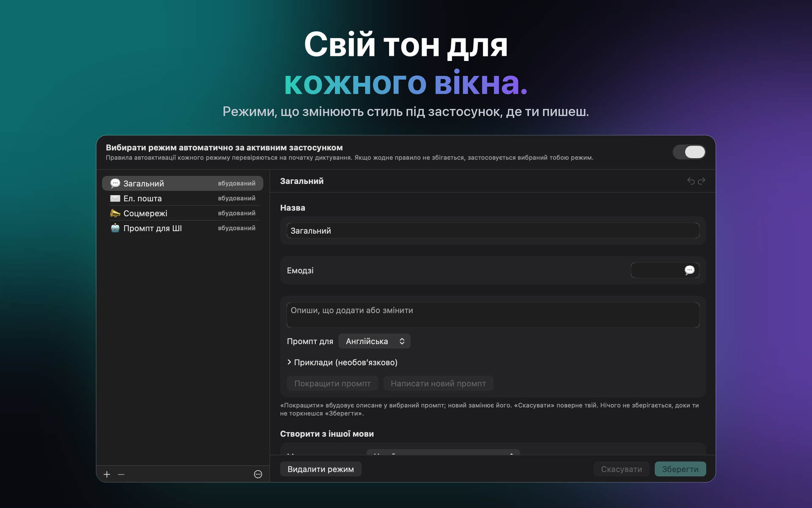
Task: Click Видалити режим button
Action: coord(321,469)
